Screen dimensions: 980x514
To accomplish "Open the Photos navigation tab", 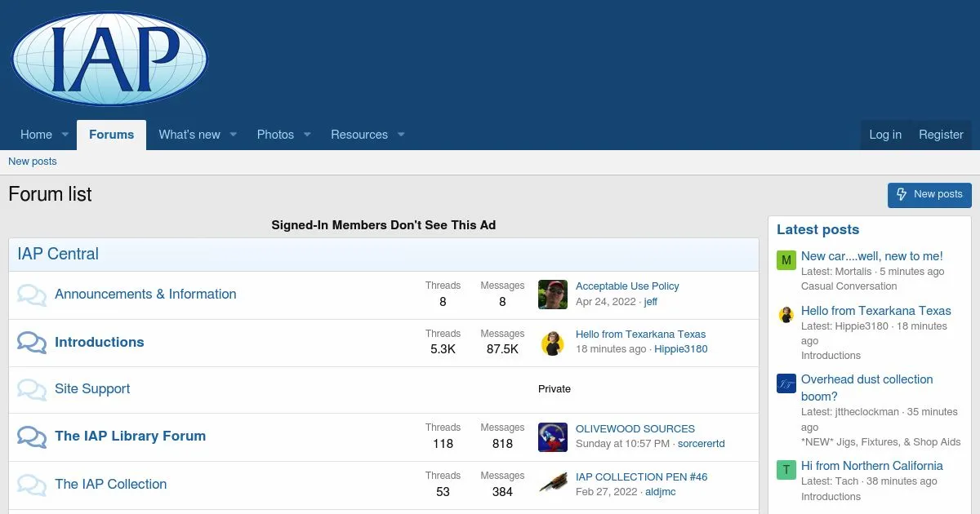I will (275, 135).
